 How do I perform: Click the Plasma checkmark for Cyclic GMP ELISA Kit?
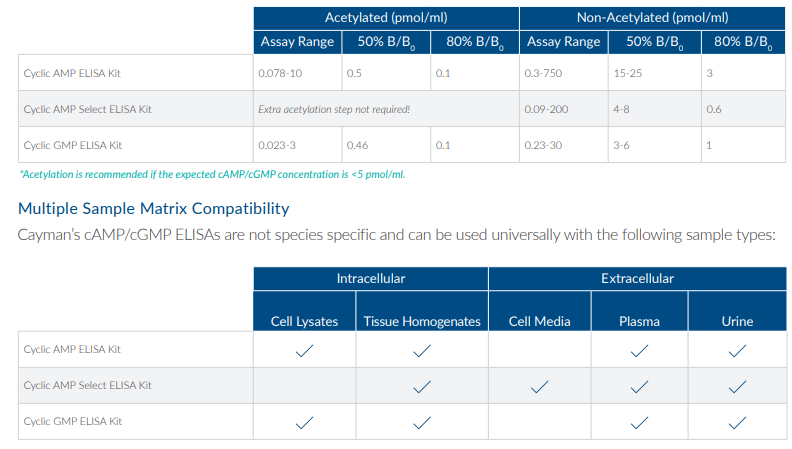pyautogui.click(x=639, y=422)
